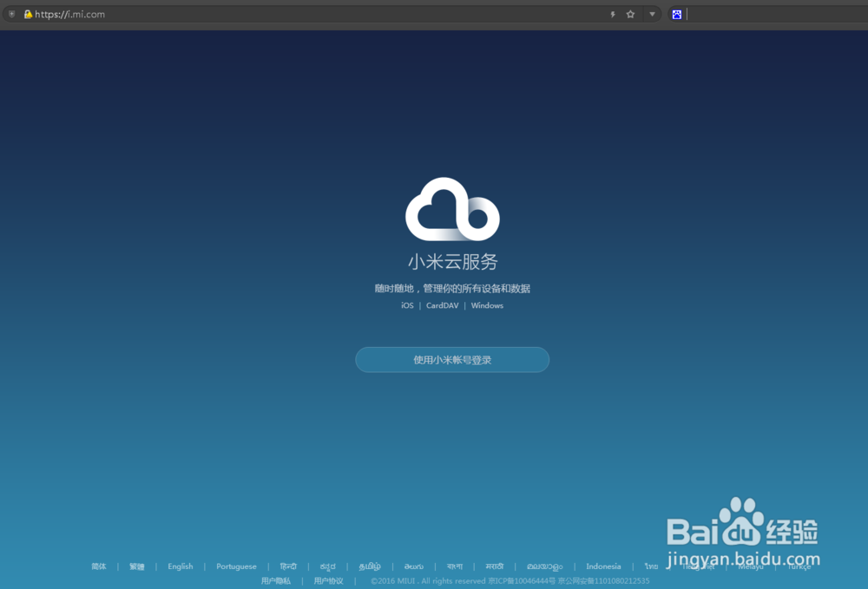Click the lightning bolt speed mode icon
The width and height of the screenshot is (868, 589).
[x=613, y=15]
